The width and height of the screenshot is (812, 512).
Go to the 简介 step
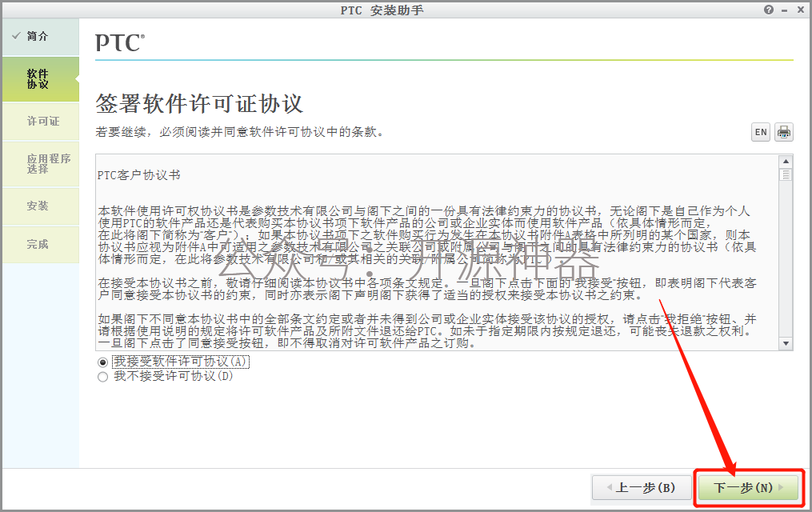click(41, 36)
